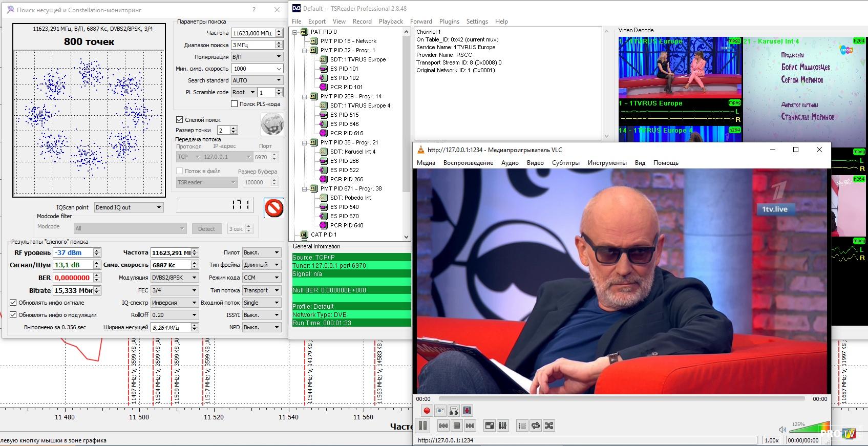
Task: Enable VLC shuffle mode
Action: [x=549, y=426]
